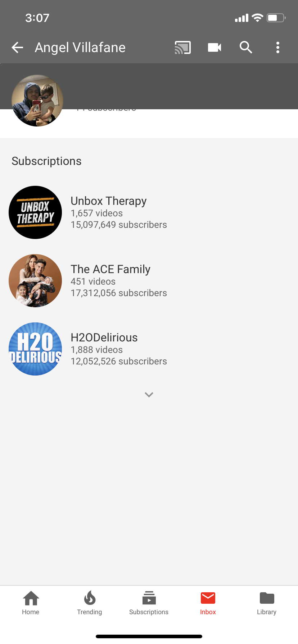This screenshot has height=644, width=298.
Task: Switch to the Inbox tab
Action: point(208,603)
